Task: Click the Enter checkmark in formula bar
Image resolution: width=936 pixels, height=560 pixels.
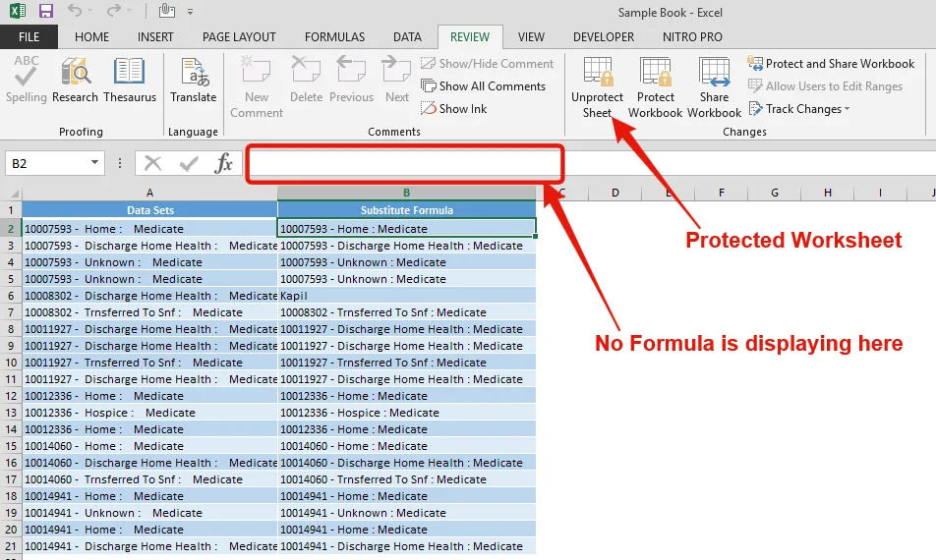Action: pos(189,163)
